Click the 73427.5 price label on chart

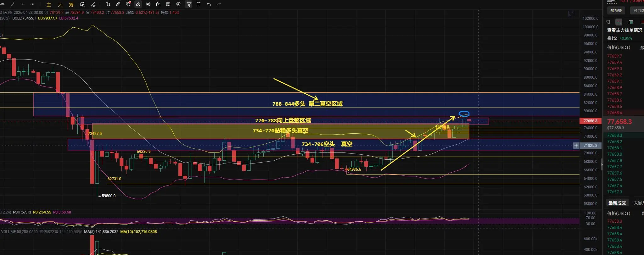point(95,134)
